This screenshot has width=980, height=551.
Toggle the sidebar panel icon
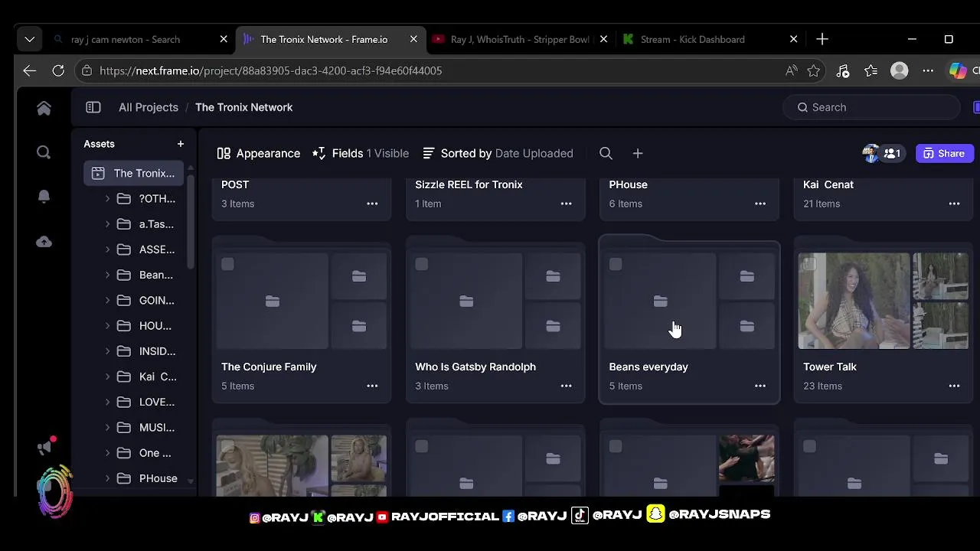[x=93, y=107]
